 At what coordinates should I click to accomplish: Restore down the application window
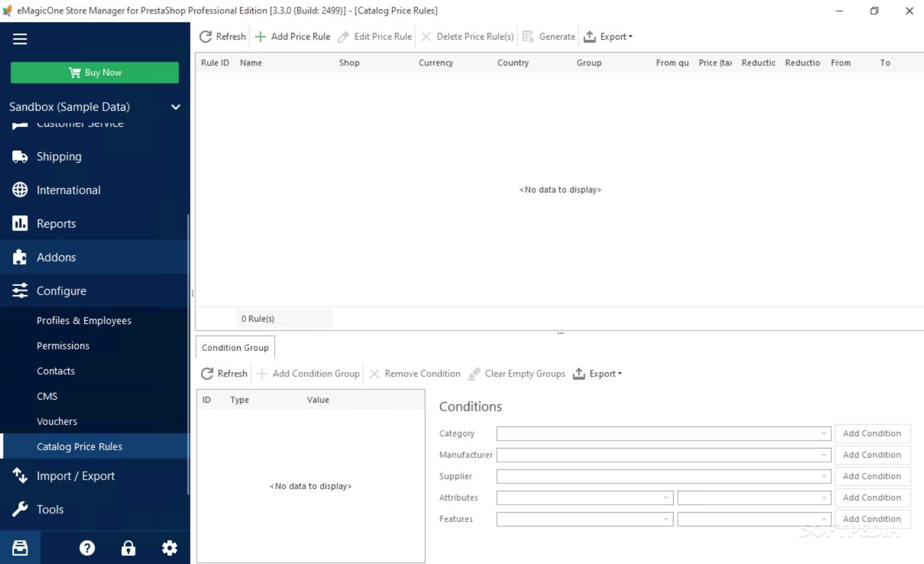875,11
